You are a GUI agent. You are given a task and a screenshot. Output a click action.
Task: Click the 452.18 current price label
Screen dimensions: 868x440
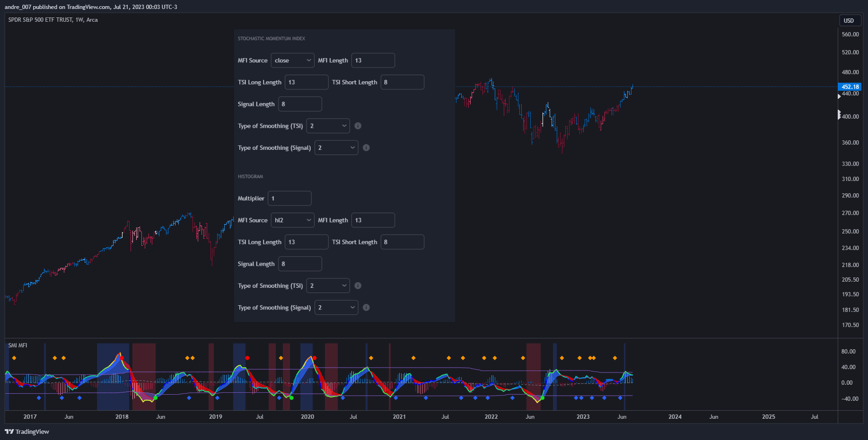click(850, 86)
